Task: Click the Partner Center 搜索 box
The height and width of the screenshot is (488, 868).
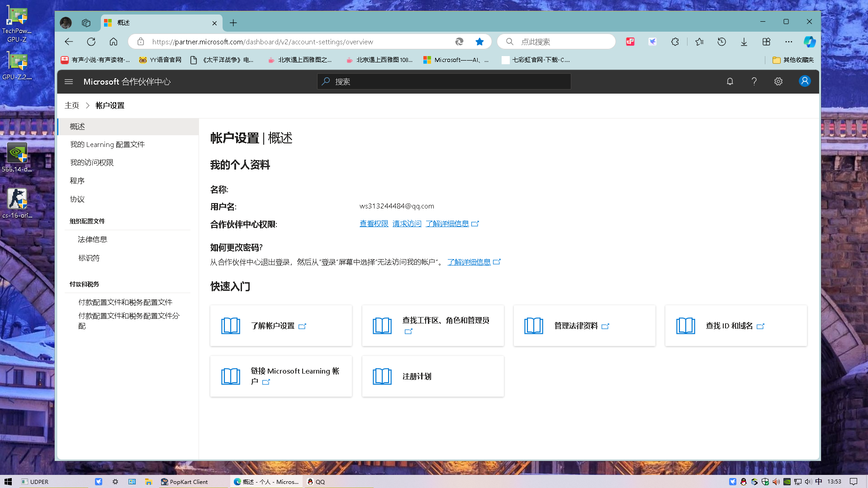Action: [x=444, y=81]
